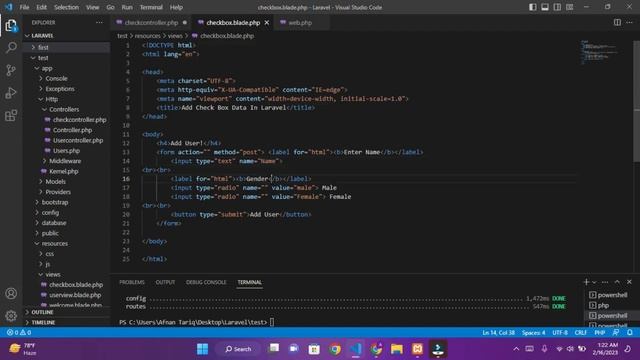The width and height of the screenshot is (640, 360).
Task: Create a new terminal with plus icon
Action: coord(586,282)
